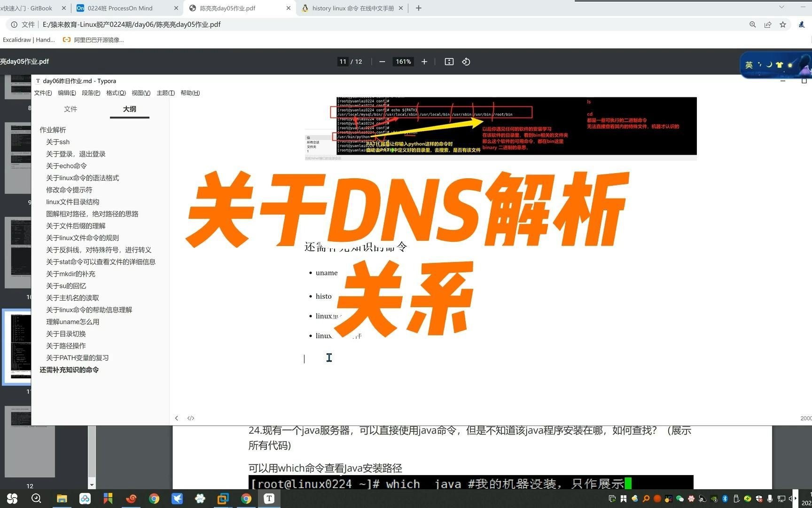The width and height of the screenshot is (812, 508).
Task: Jump to 还需补充知识的命令 outline item
Action: pos(69,370)
